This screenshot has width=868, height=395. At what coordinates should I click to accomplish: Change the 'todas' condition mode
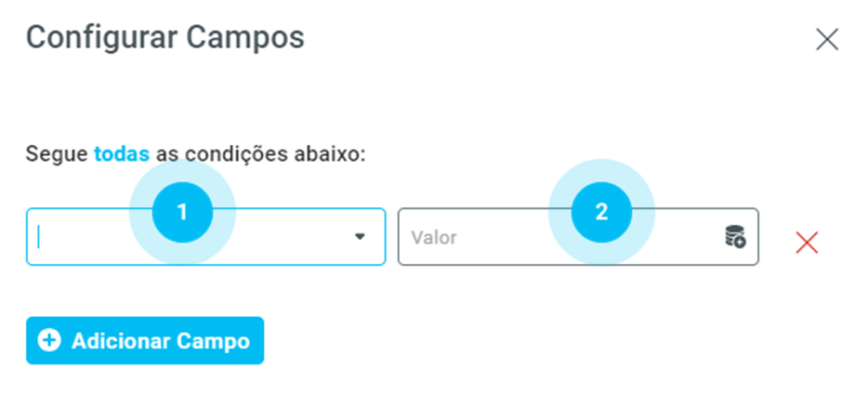(x=122, y=153)
